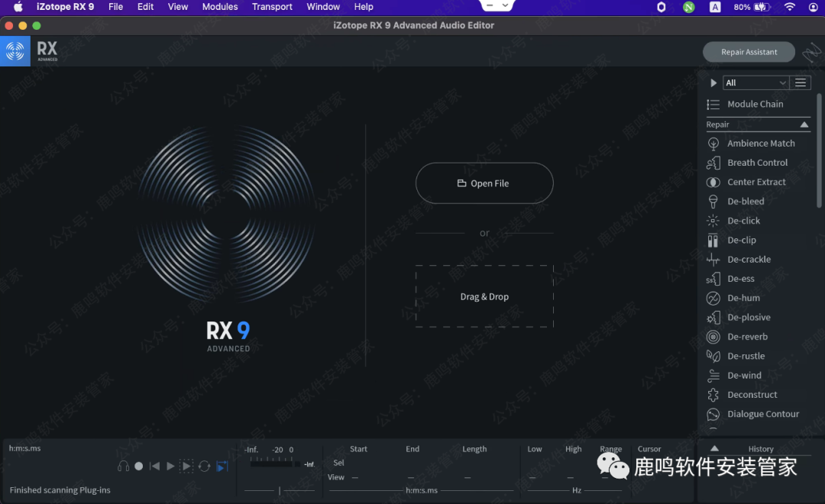This screenshot has height=504, width=825.
Task: Toggle the play selection button
Action: [x=186, y=466]
